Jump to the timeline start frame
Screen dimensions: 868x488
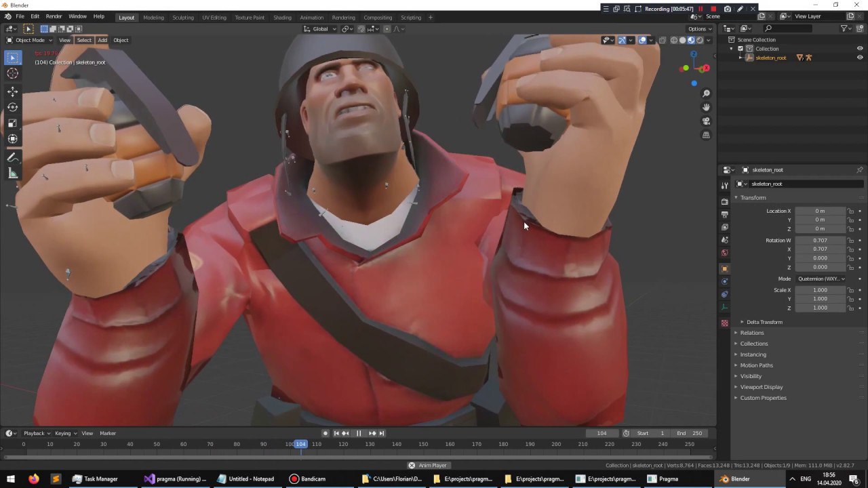pyautogui.click(x=336, y=433)
